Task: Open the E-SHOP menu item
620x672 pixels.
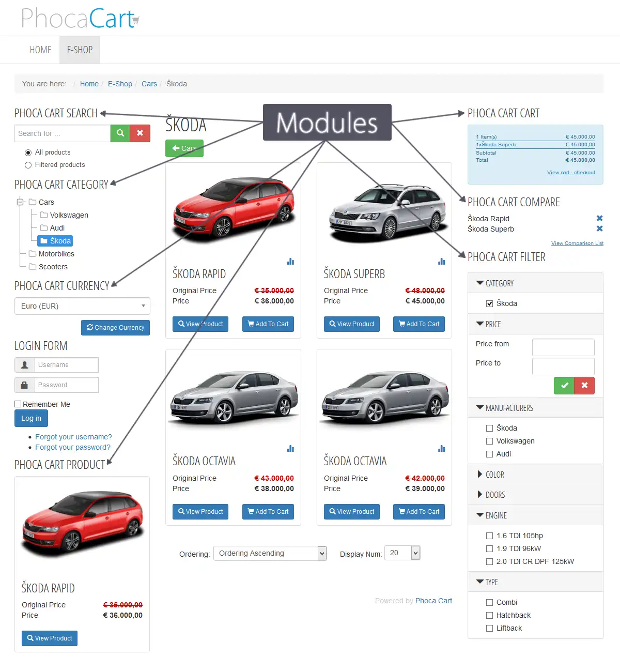Action: coord(80,50)
